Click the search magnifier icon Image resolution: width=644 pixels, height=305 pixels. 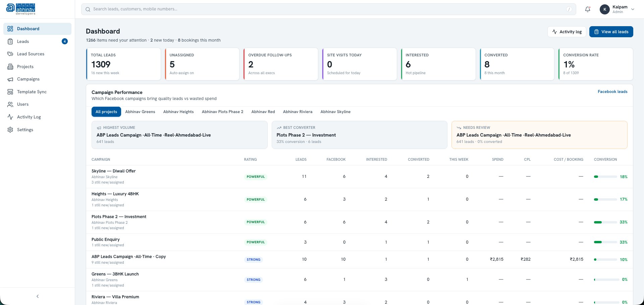point(88,9)
